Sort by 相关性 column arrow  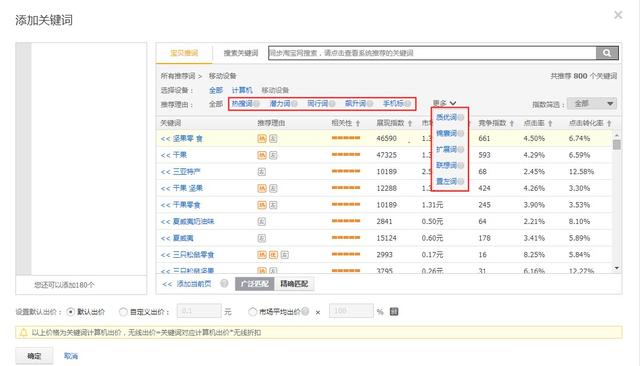point(358,123)
